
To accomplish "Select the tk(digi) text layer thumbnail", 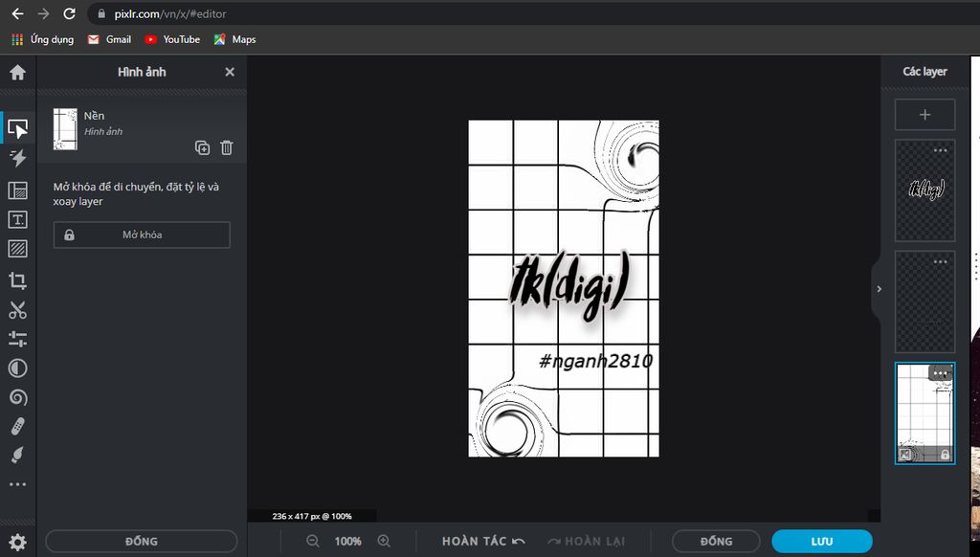I will (x=925, y=190).
